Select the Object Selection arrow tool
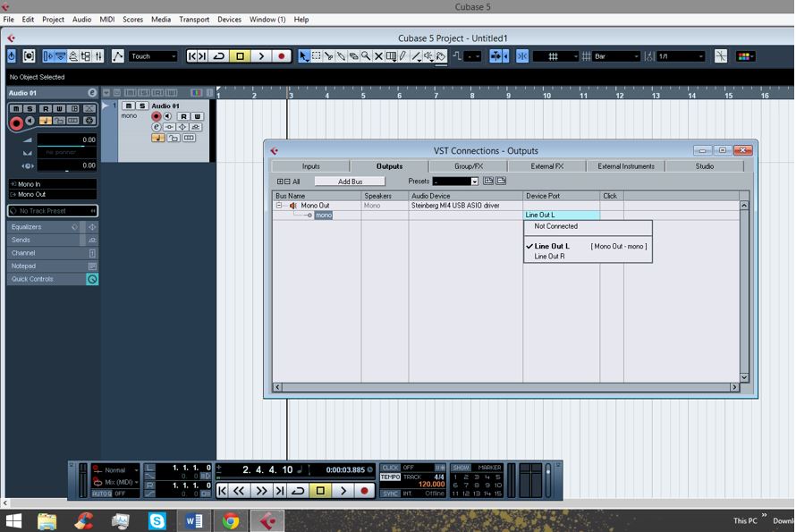 pyautogui.click(x=303, y=56)
